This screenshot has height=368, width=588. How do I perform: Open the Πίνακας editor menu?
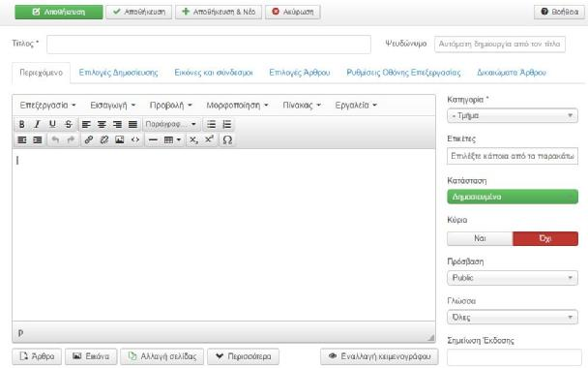pos(302,106)
